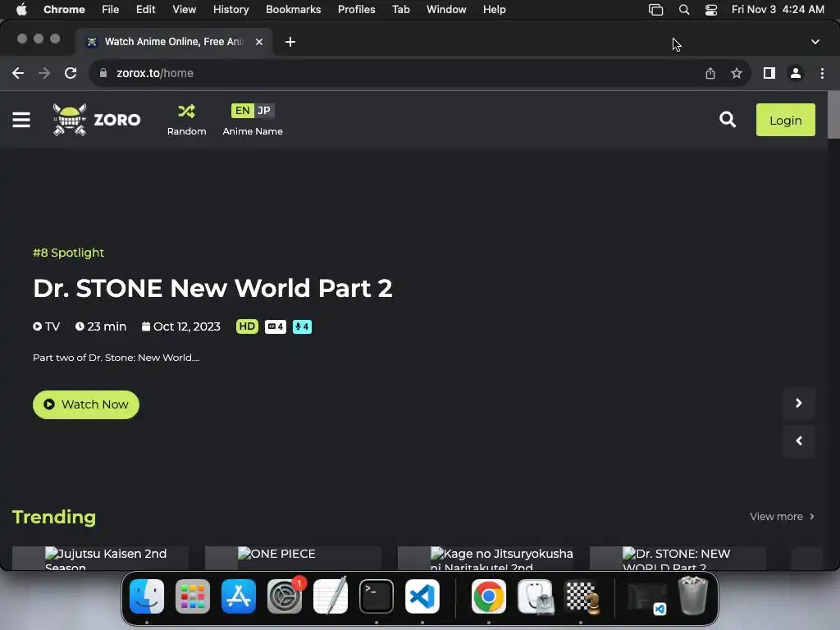Screen dimensions: 840x630
Task: Open Chess from the Dock
Action: 581,596
